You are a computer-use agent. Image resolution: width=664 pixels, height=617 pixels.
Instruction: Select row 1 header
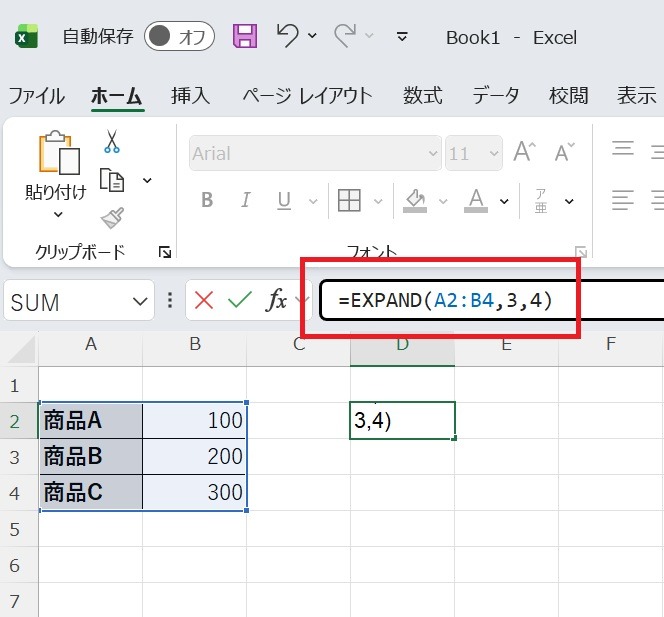point(19,385)
